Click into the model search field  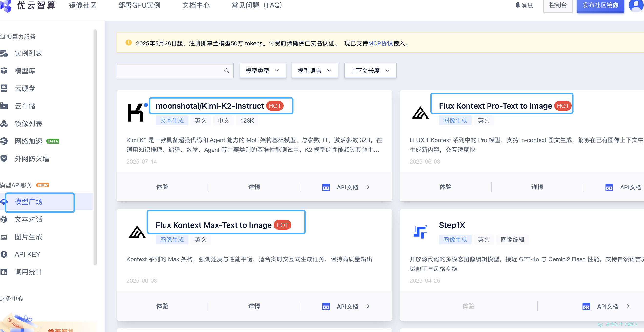click(175, 71)
